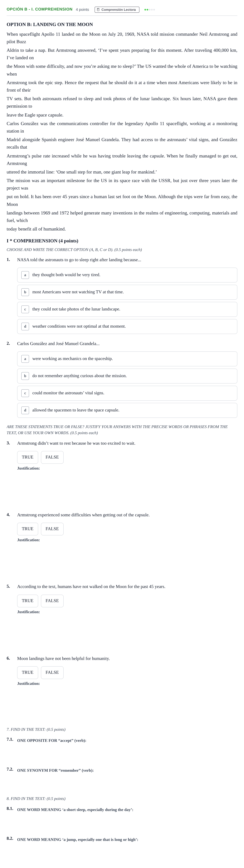244x868 pixels.
Task: Select option c about lunar landscape photos
Action: (127, 309)
